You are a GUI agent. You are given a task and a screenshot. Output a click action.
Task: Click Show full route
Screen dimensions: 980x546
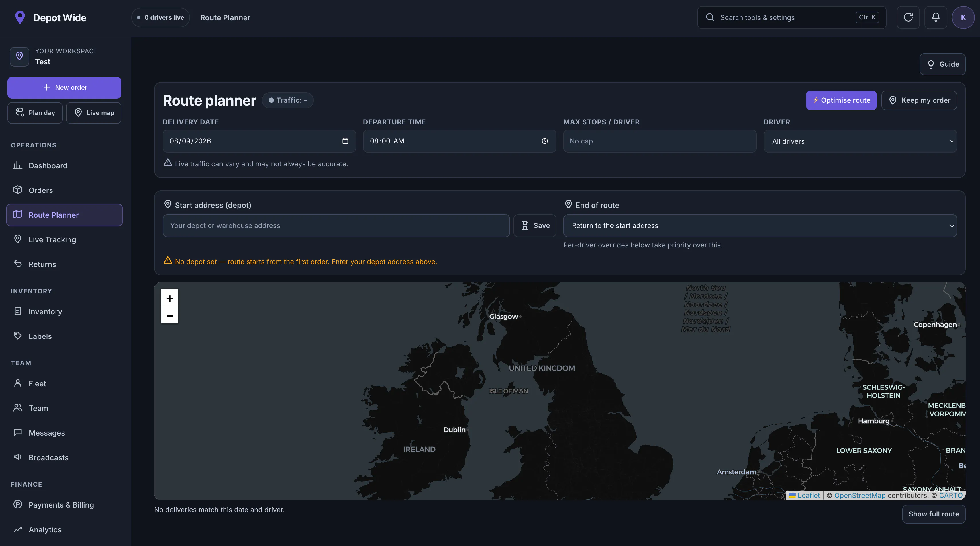pos(934,514)
